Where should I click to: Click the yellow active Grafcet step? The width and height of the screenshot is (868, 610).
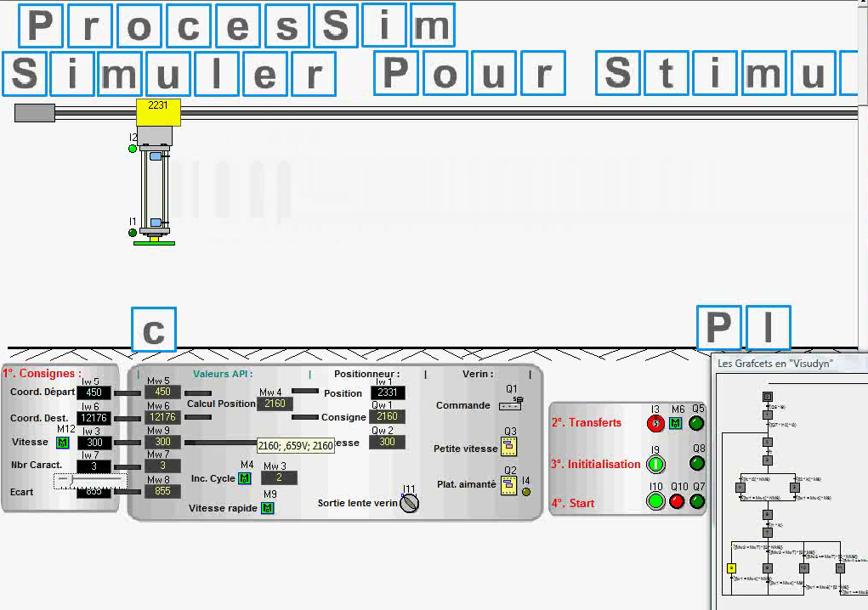coord(731,568)
